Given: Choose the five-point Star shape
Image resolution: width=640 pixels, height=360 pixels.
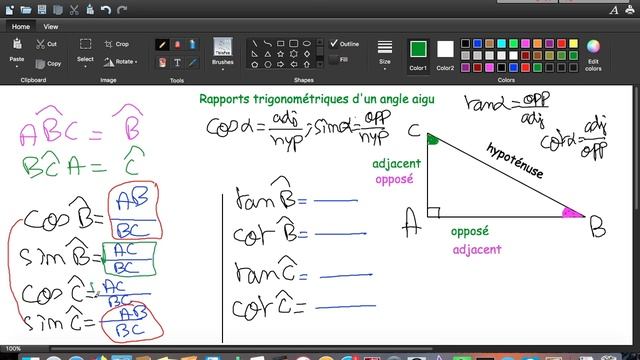Looking at the screenshot, I should tap(280, 54).
